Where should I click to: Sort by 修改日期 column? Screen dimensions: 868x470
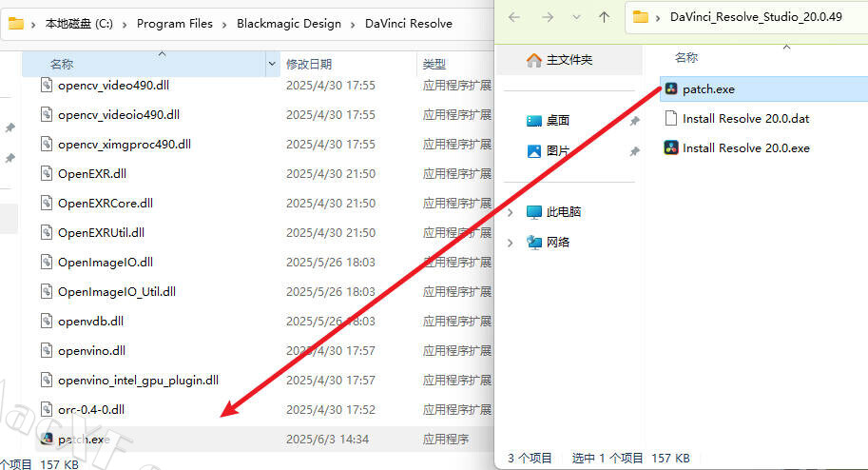point(309,65)
